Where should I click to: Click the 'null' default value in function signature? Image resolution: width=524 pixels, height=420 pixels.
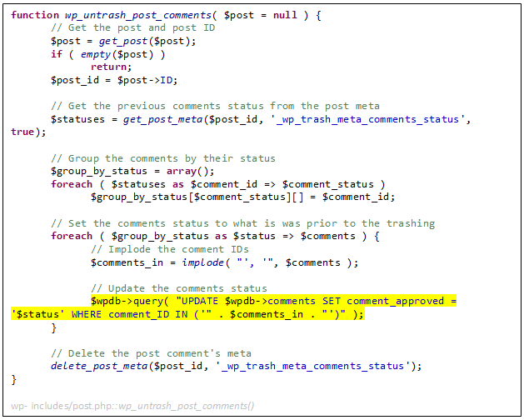(285, 15)
